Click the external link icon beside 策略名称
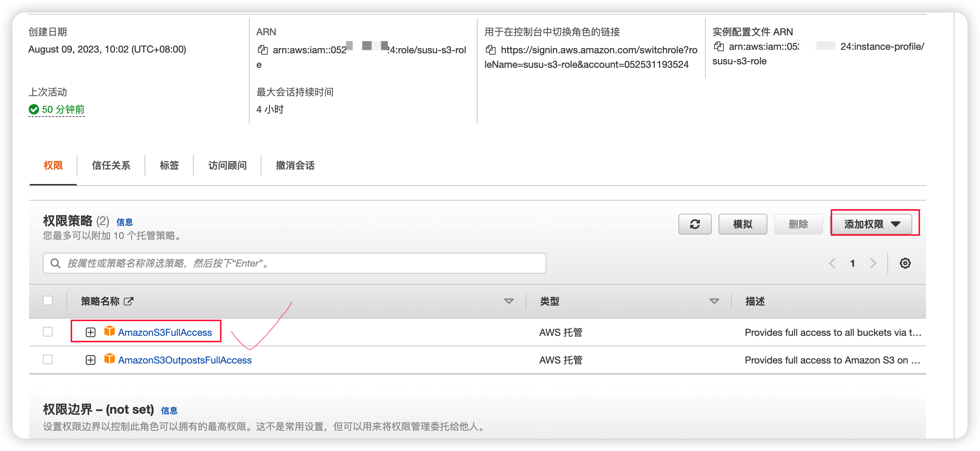The width and height of the screenshot is (980, 451). (x=129, y=301)
